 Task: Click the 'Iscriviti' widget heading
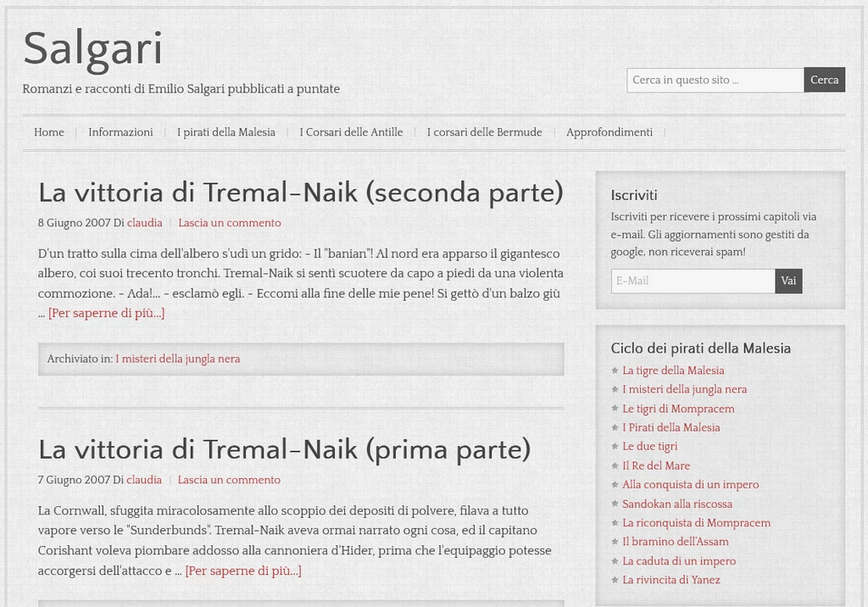[634, 195]
